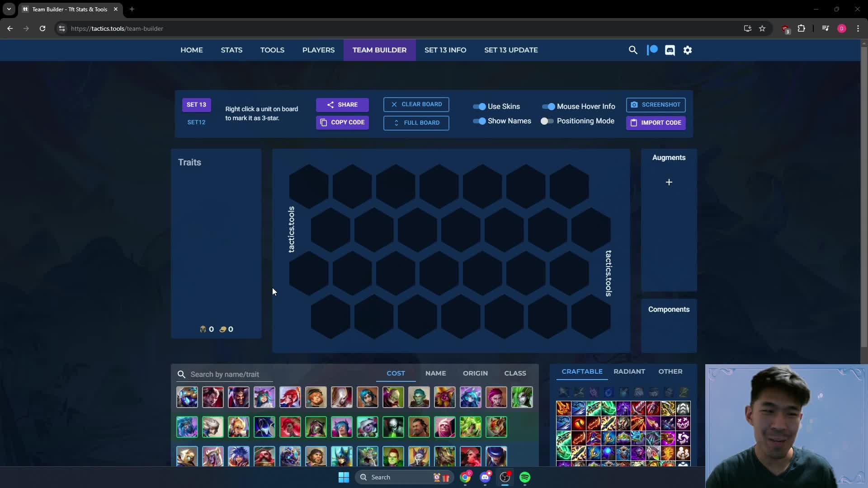Open the Patreon link icon
Screen dimensions: 868x488
652,50
